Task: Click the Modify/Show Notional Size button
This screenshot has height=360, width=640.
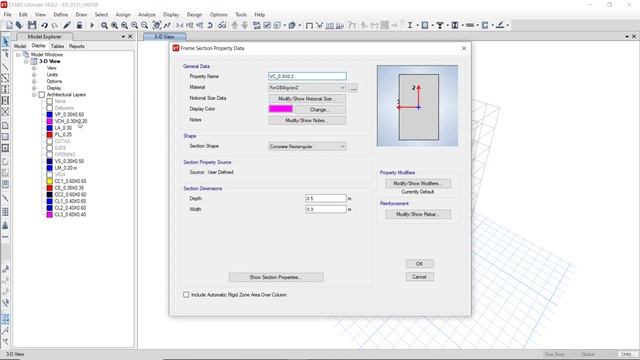Action: point(307,99)
